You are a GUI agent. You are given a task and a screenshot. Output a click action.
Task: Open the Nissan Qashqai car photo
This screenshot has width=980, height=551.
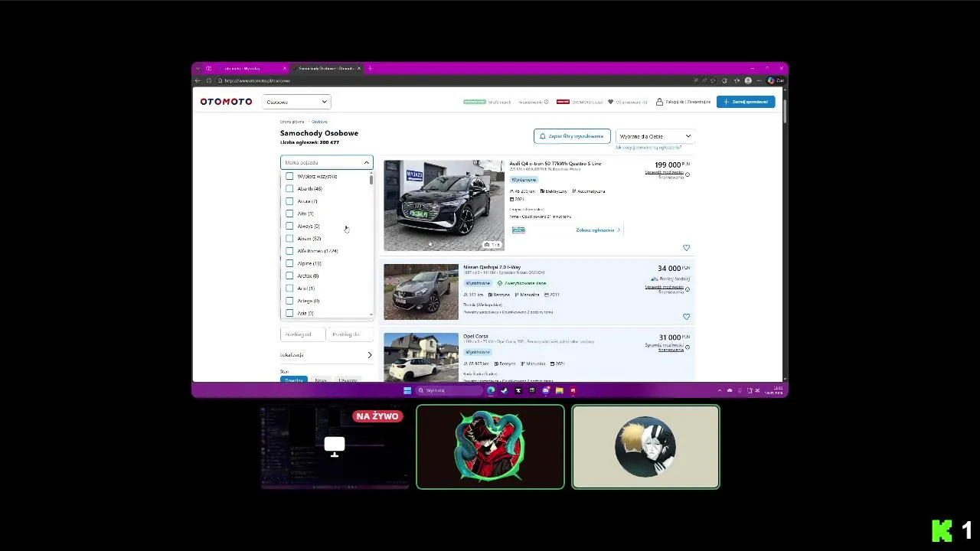click(421, 292)
